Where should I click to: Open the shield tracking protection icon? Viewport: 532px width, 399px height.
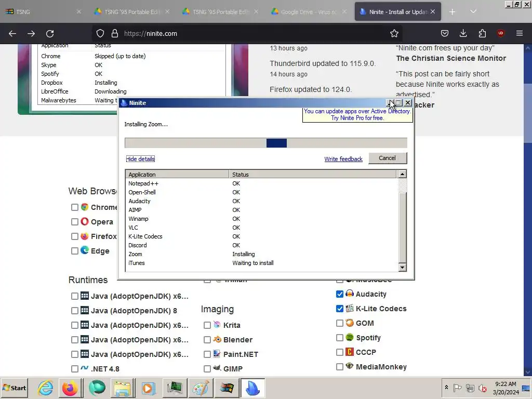[100, 34]
